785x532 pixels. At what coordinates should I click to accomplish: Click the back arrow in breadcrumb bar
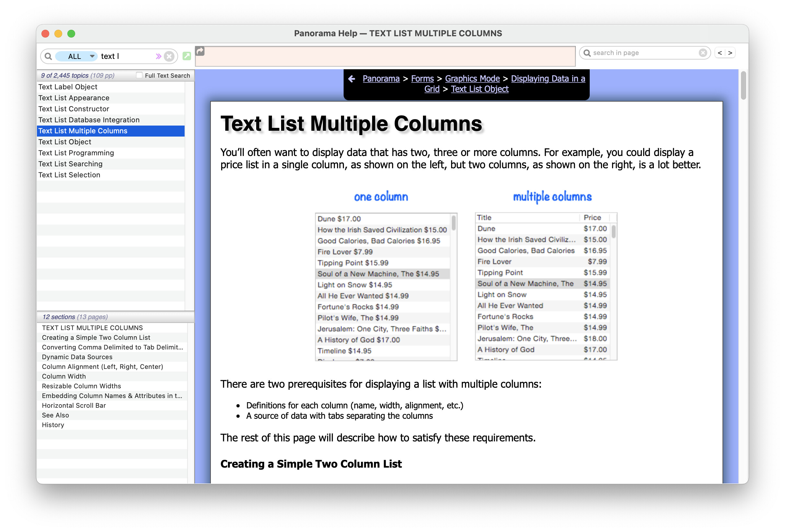pos(351,79)
